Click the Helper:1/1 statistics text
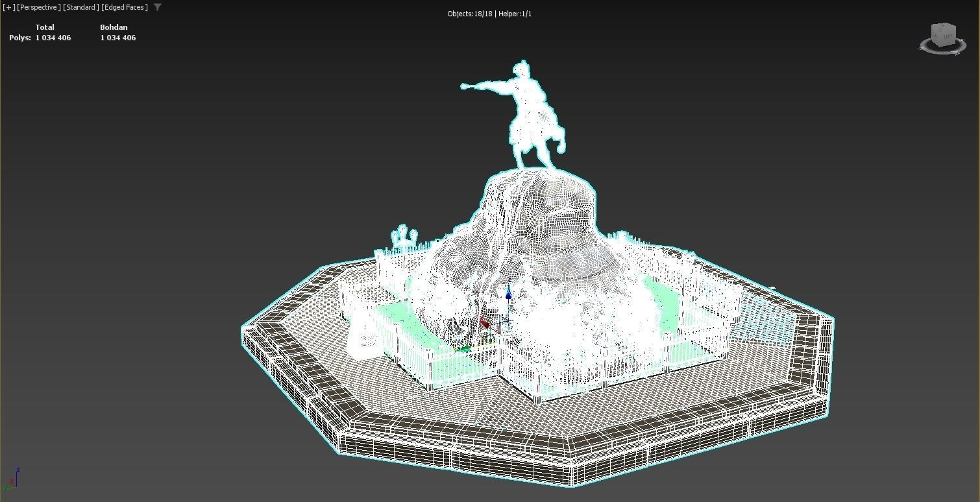 pos(515,14)
